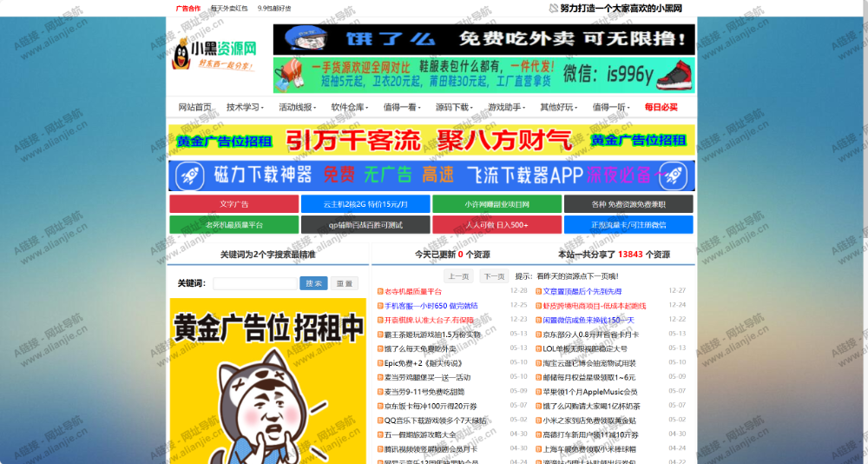The image size is (868, 464).
Task: Open the 上海车展免费领取小米棒球帽 link
Action: point(589,449)
